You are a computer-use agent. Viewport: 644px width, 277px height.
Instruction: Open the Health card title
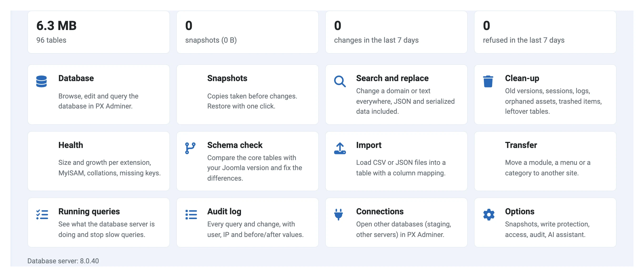(71, 145)
